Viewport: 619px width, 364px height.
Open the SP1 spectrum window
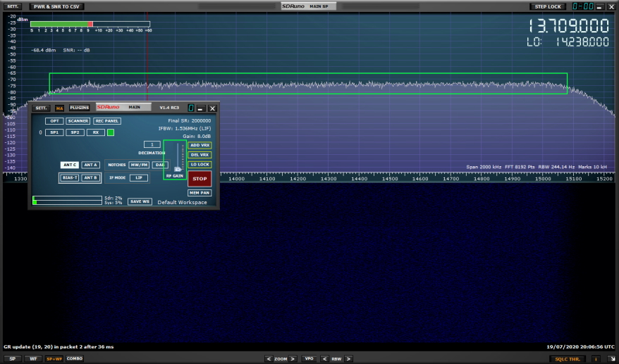coord(54,132)
